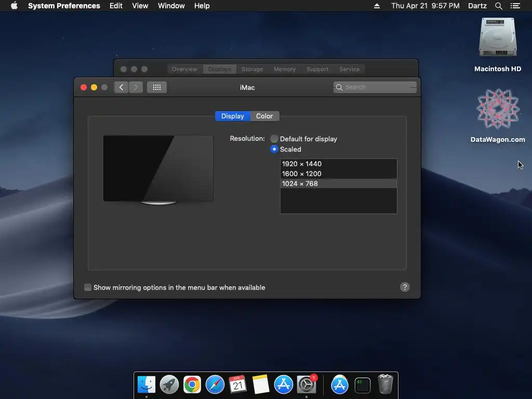Viewport: 532px width, 399px height.
Task: Go back with the left chevron button
Action: (121, 87)
